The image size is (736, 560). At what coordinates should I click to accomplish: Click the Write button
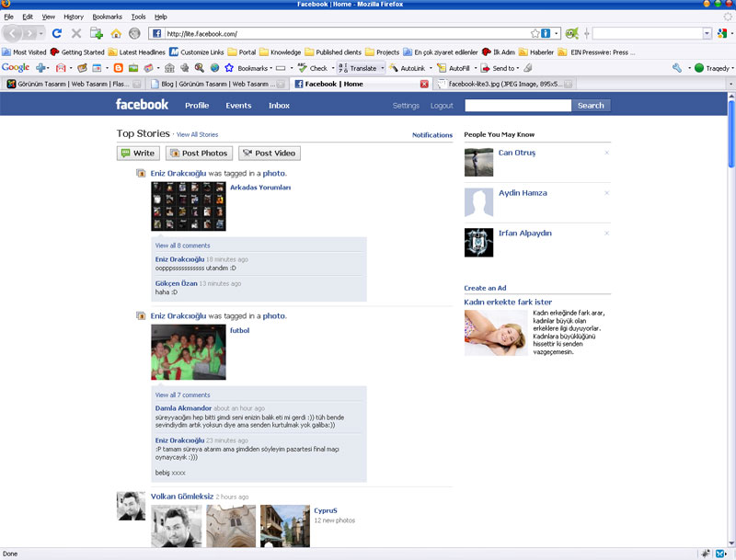[138, 153]
